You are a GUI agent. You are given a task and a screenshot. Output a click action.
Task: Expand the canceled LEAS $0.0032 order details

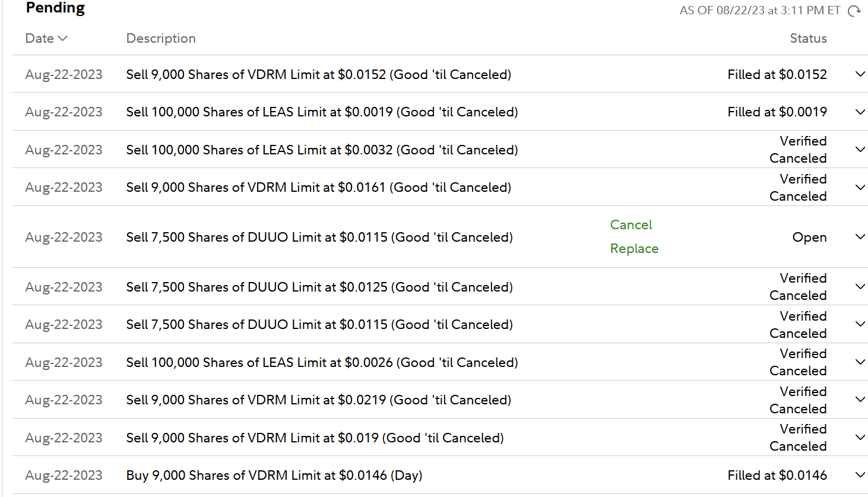pos(860,150)
